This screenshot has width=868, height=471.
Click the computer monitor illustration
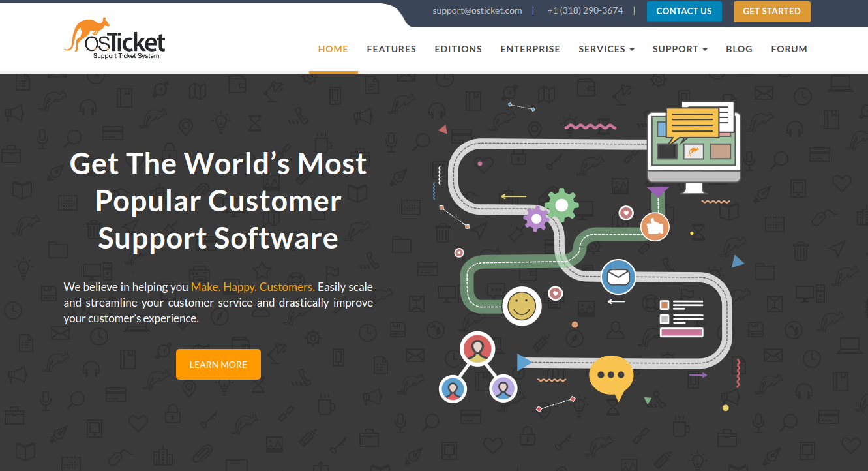coord(694,148)
